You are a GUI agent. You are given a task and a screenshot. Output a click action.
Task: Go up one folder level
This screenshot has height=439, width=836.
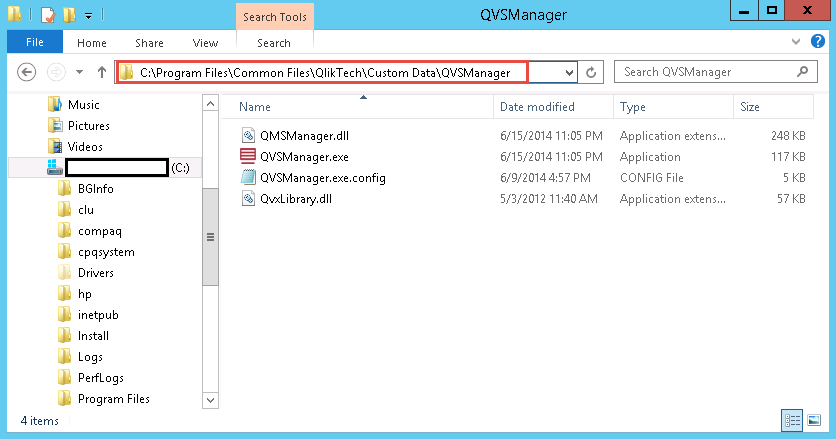(x=102, y=72)
